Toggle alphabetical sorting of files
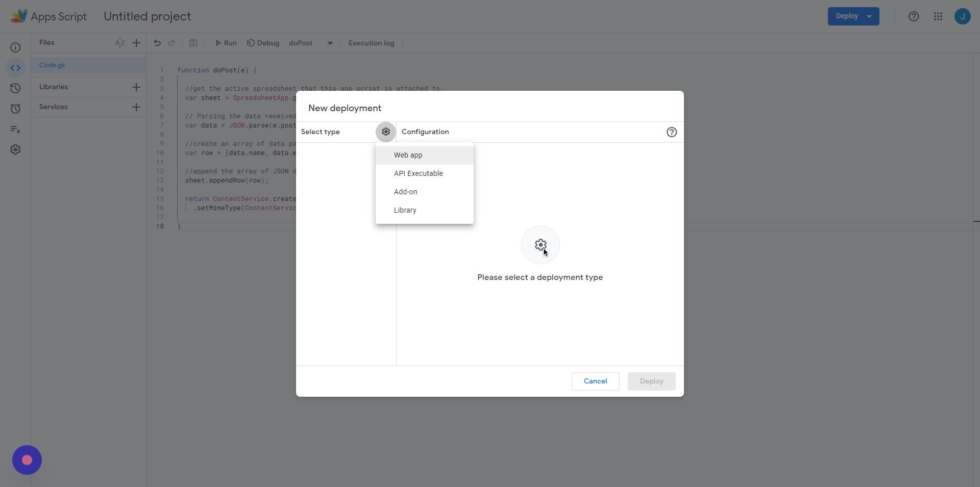The width and height of the screenshot is (980, 487). tap(120, 43)
